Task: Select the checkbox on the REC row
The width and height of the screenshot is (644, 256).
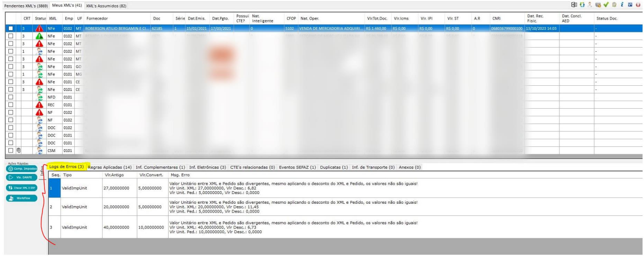Action: tap(11, 105)
